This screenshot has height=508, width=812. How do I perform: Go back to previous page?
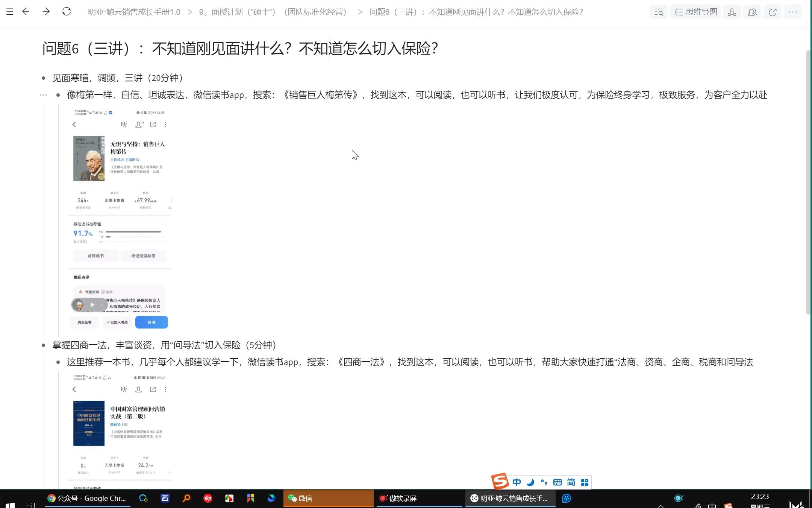point(26,12)
